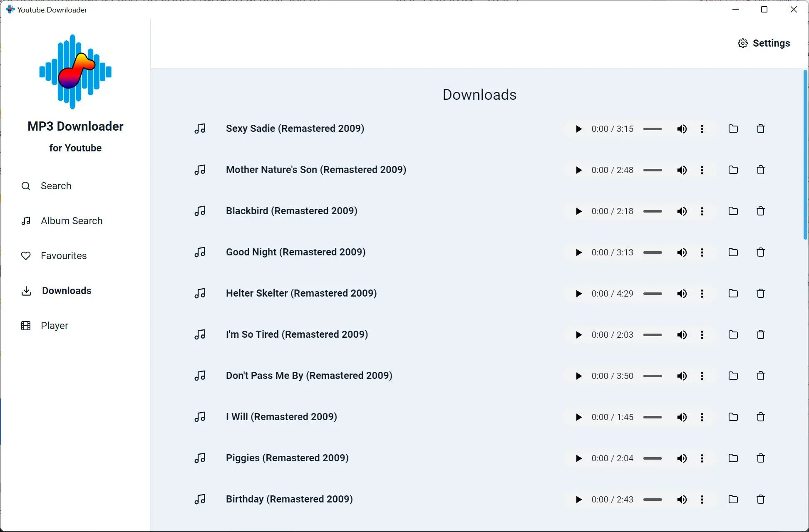Delete I Will Remastered 2009 track

click(761, 416)
